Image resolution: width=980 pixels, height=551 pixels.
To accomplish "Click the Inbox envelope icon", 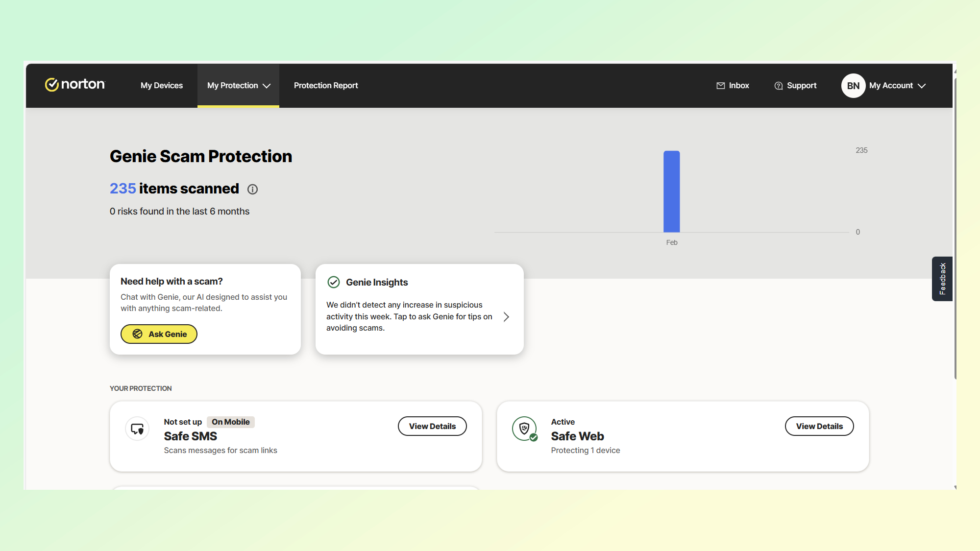I will pos(721,86).
